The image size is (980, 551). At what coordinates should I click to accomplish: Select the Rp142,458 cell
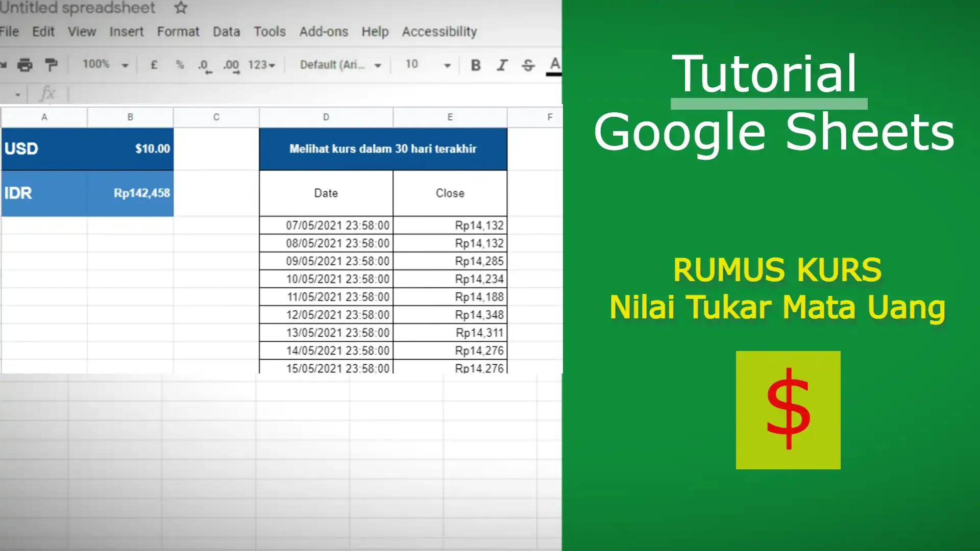[130, 193]
